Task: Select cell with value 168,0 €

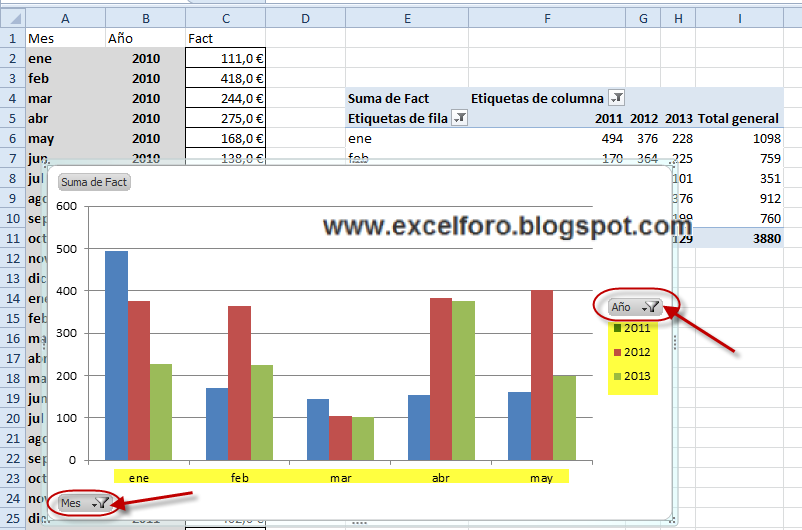Action: (226, 138)
